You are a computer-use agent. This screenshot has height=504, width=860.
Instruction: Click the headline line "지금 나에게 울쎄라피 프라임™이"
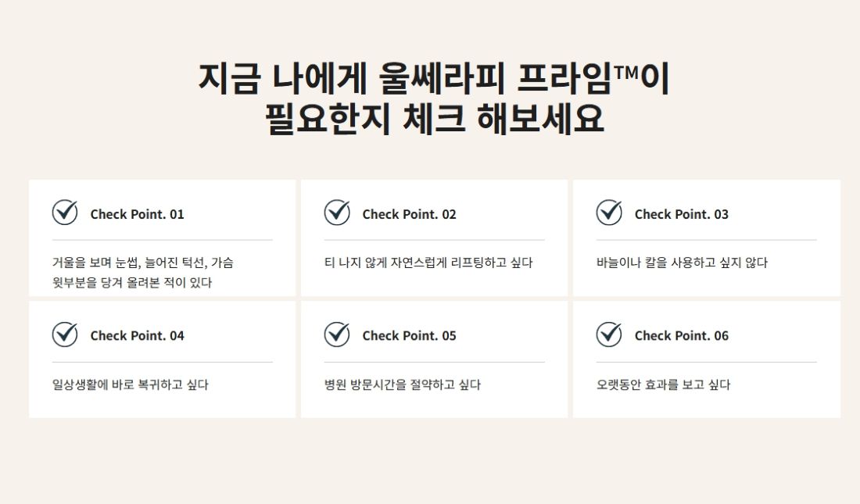(x=434, y=78)
